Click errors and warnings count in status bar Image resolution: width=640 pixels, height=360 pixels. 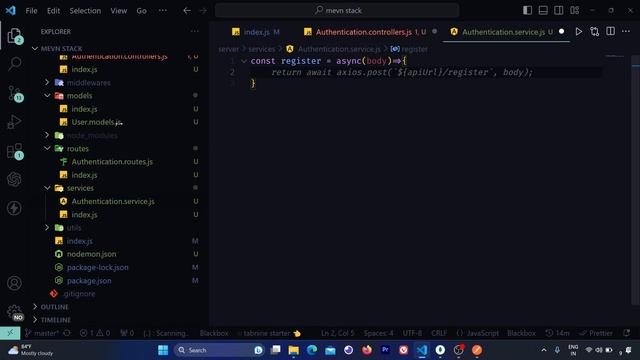[x=95, y=333]
